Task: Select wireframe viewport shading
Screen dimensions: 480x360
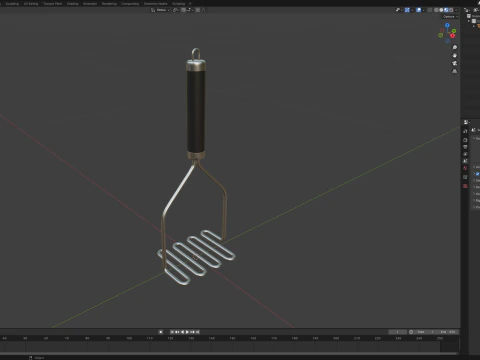Action: point(436,10)
